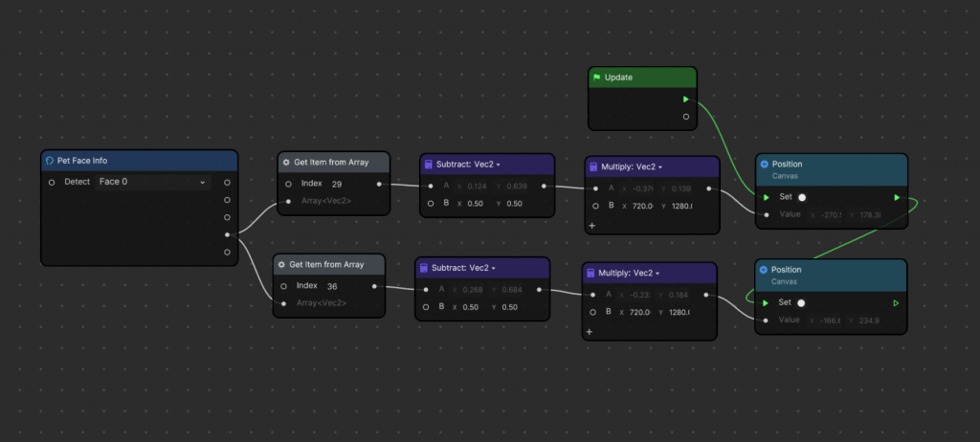Open type dropdown on upper Multiply: Vec2 node
Image resolution: width=980 pixels, height=442 pixels.
pos(659,167)
